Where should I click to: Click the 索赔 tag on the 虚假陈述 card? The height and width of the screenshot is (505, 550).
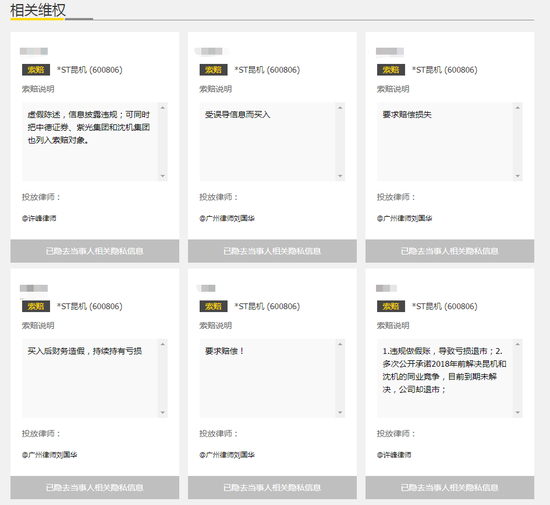click(x=36, y=70)
